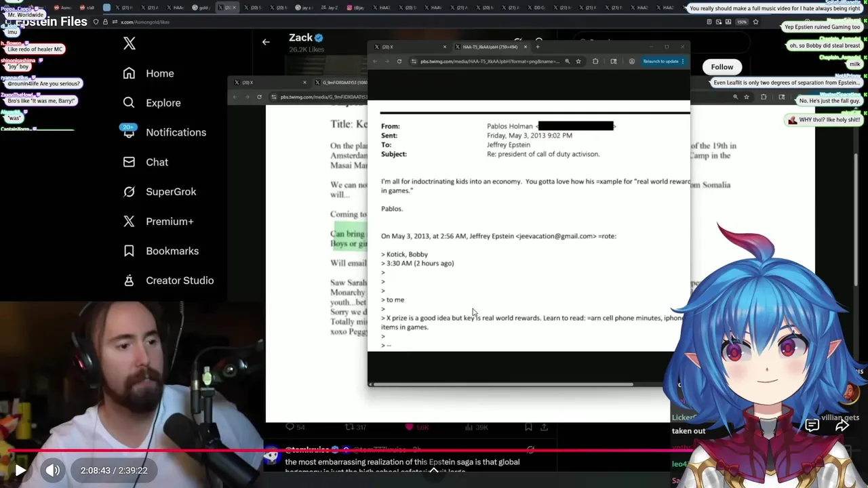Close the (20) X tab in front popup
The width and height of the screenshot is (868, 488).
point(445,47)
